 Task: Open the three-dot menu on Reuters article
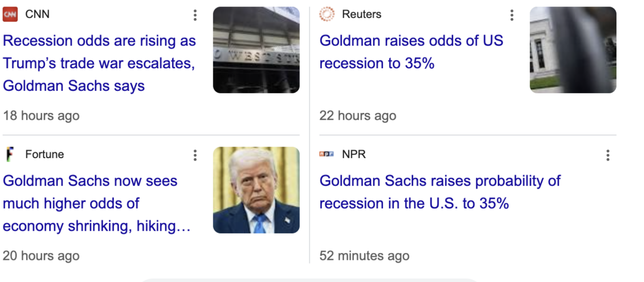[512, 15]
